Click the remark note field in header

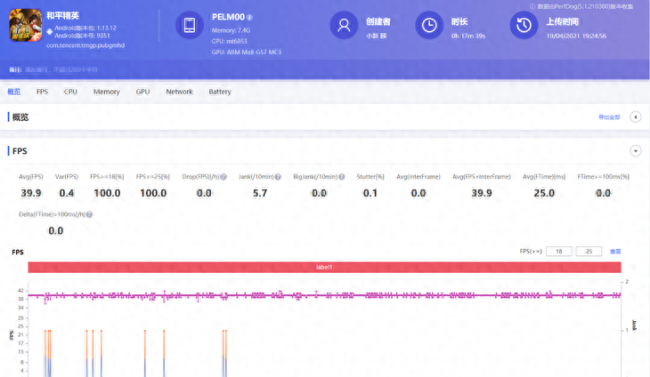[61, 70]
